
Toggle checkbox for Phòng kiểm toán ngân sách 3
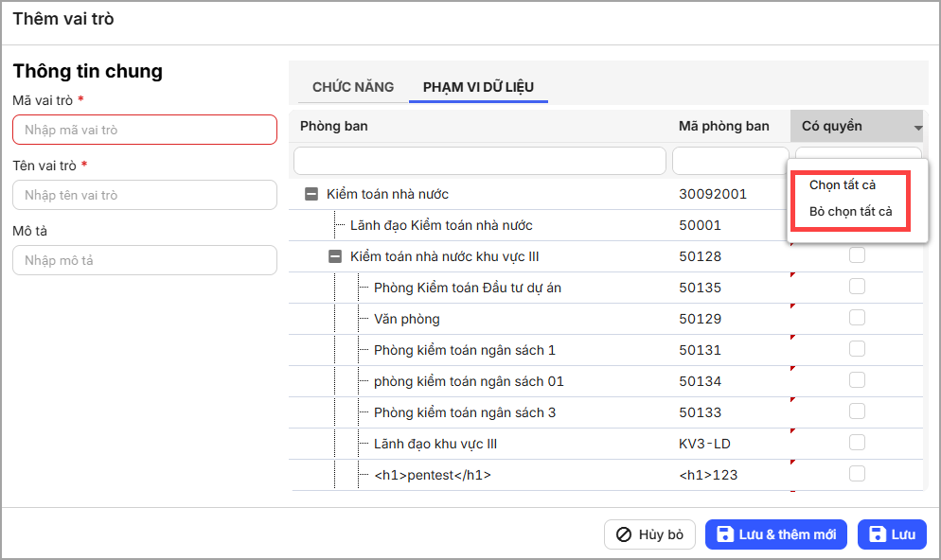coord(857,411)
